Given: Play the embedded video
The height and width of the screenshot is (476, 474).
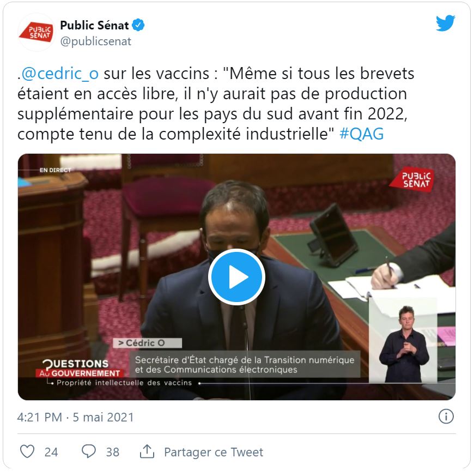Looking at the screenshot, I should pyautogui.click(x=236, y=277).
